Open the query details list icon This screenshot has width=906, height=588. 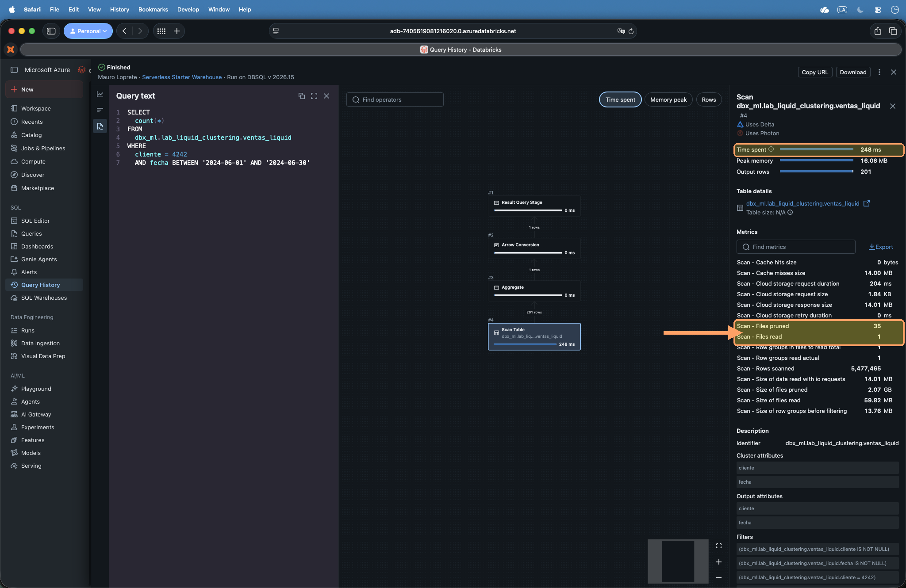pyautogui.click(x=100, y=110)
